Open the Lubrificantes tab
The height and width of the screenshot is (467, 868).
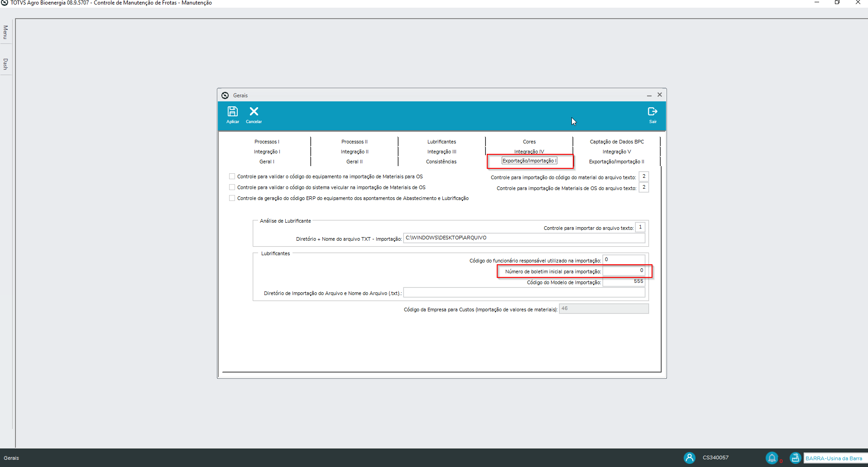[441, 142]
